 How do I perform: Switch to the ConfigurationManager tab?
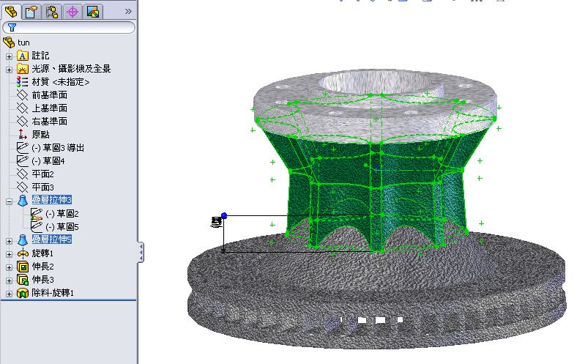52,12
